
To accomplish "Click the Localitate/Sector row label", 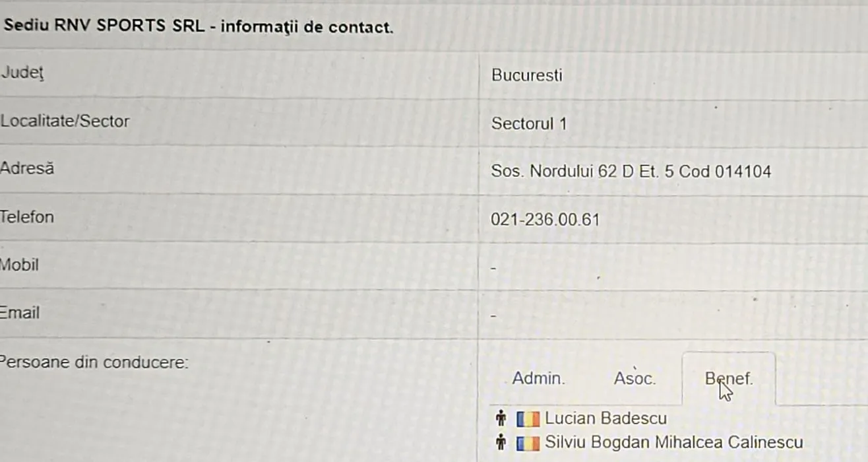I will 65,121.
